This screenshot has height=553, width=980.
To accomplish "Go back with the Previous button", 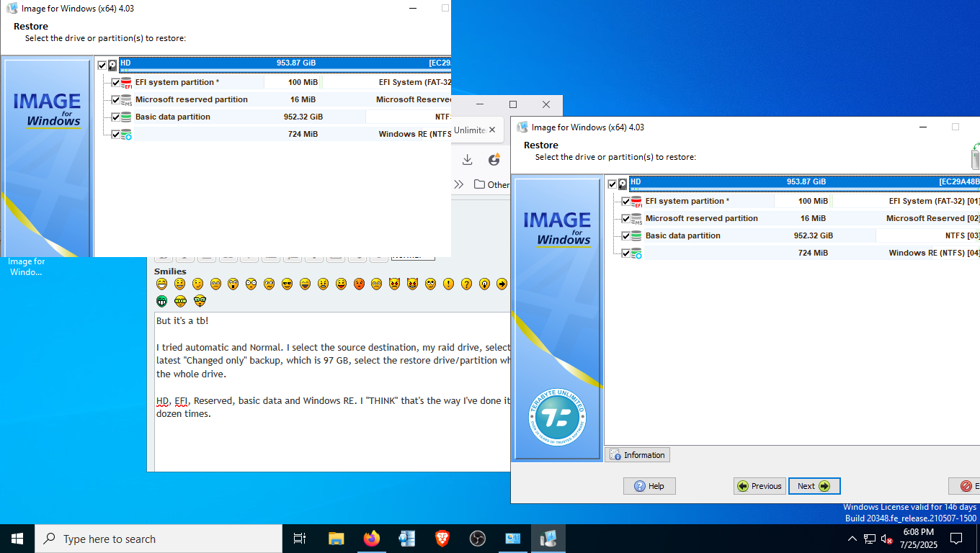I will [x=759, y=486].
